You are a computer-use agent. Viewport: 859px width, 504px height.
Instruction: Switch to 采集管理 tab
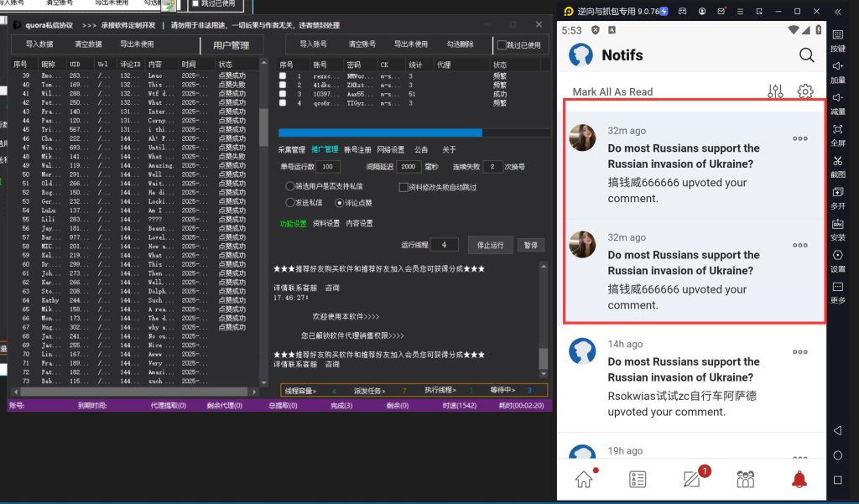pyautogui.click(x=291, y=150)
